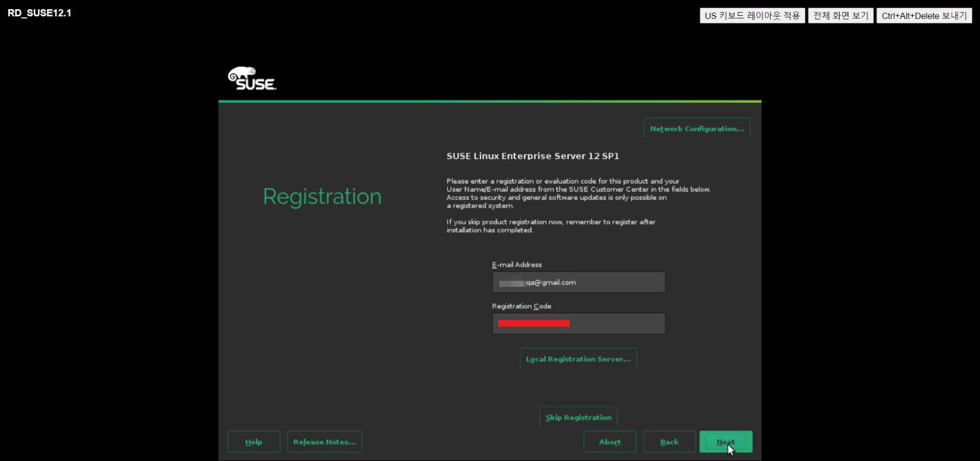The image size is (980, 461).
Task: Click the SUSE Linux Enterprise Server 12 SP1 title
Action: click(533, 156)
